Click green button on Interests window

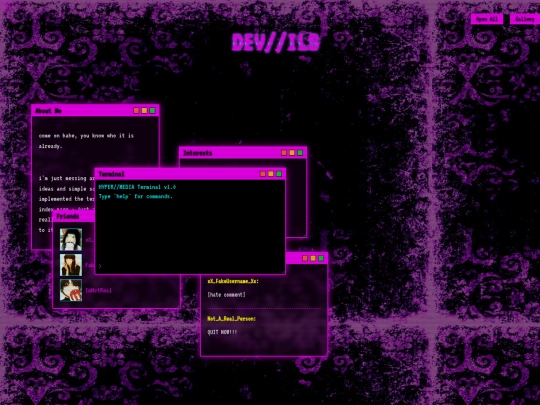[x=300, y=153]
